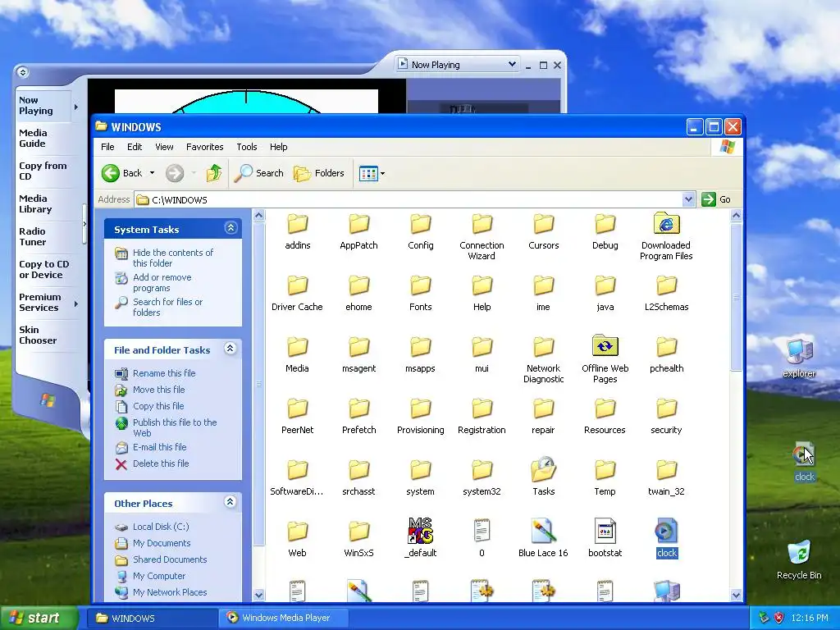This screenshot has width=840, height=630.
Task: Click the green Go button
Action: 716,199
